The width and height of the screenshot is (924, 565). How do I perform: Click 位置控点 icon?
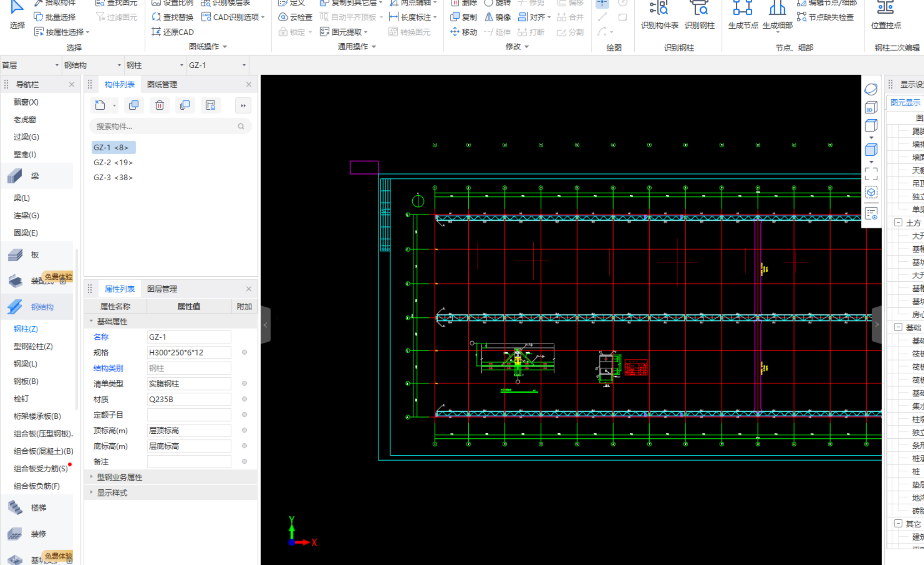click(x=886, y=15)
